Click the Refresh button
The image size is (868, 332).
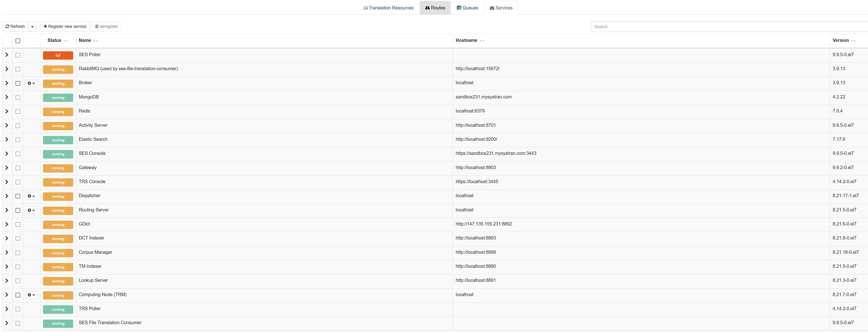point(15,27)
